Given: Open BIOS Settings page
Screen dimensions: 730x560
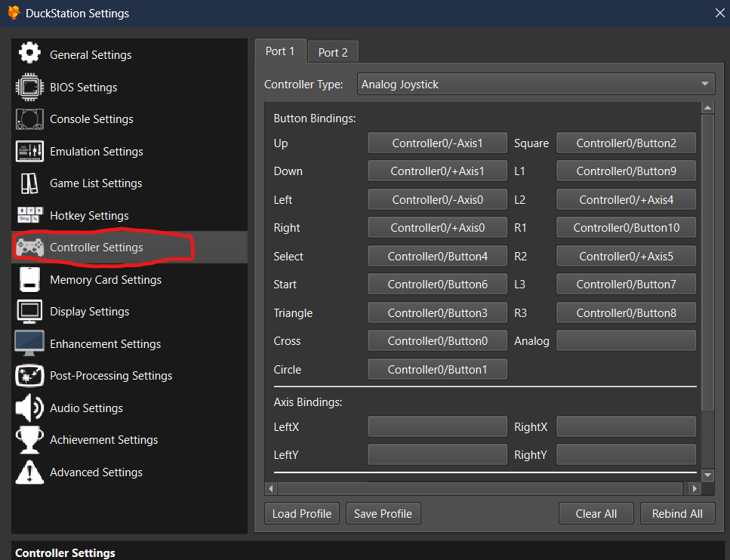Looking at the screenshot, I should [x=129, y=87].
